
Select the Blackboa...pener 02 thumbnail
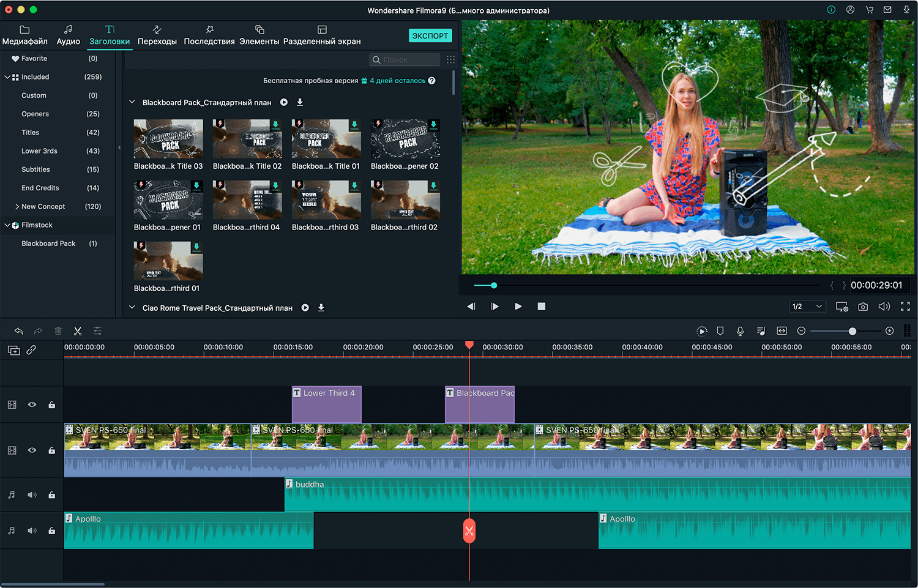(405, 139)
